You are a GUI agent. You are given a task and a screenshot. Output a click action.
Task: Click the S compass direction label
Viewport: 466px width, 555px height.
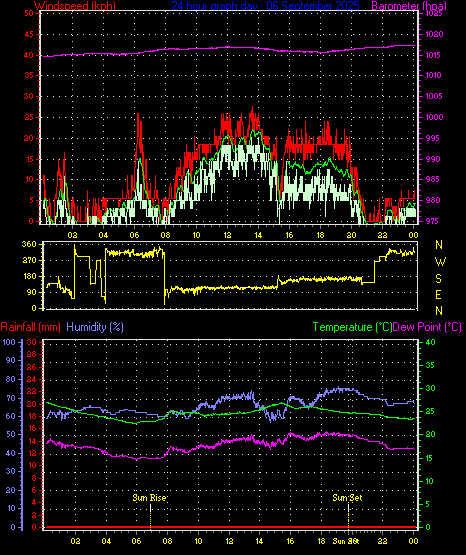click(x=438, y=279)
